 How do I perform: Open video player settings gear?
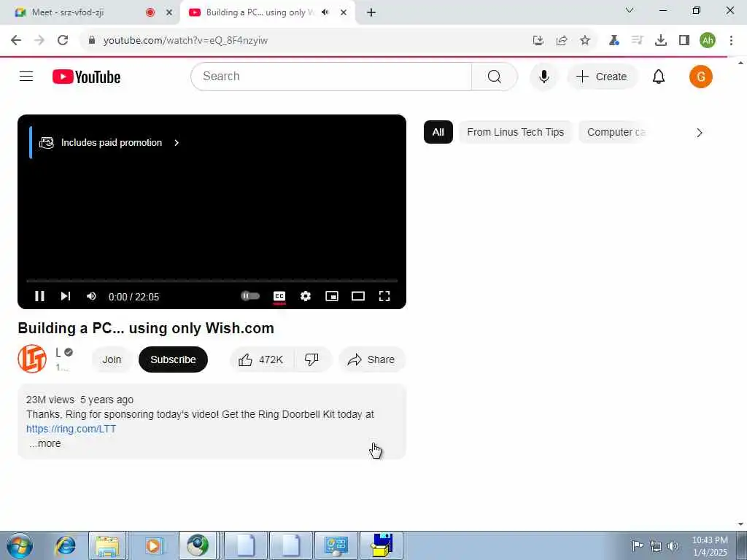[306, 296]
